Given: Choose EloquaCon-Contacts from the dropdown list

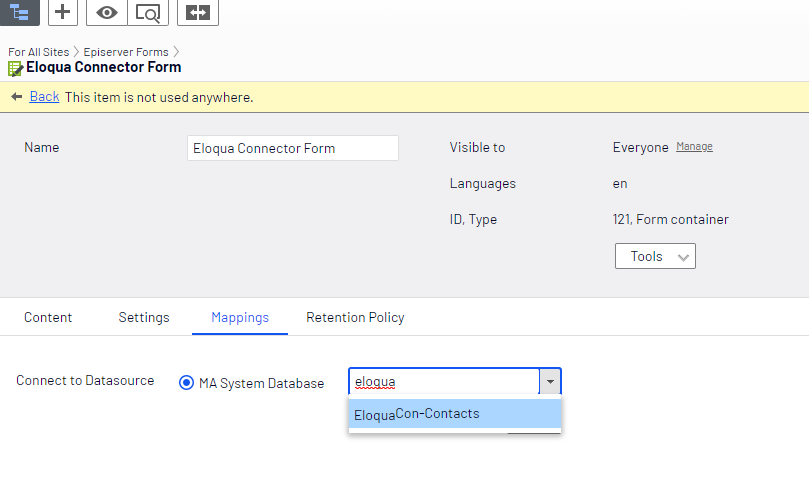Looking at the screenshot, I should [x=455, y=414].
